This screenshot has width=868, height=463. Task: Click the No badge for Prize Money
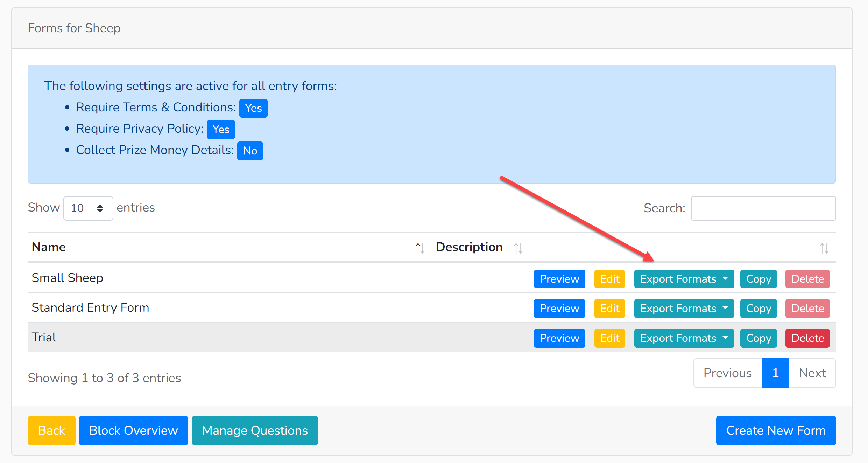[250, 151]
